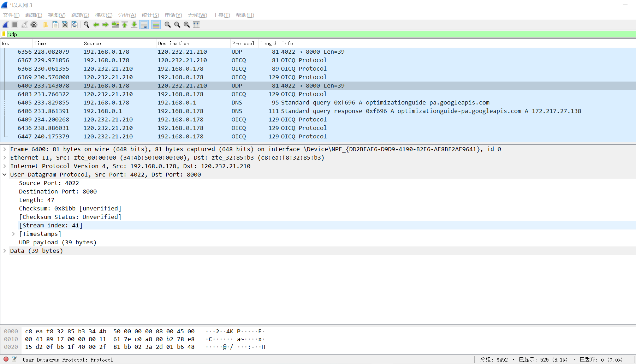Open the 分析(A) menu
This screenshot has height=364, width=636.
coord(127,15)
